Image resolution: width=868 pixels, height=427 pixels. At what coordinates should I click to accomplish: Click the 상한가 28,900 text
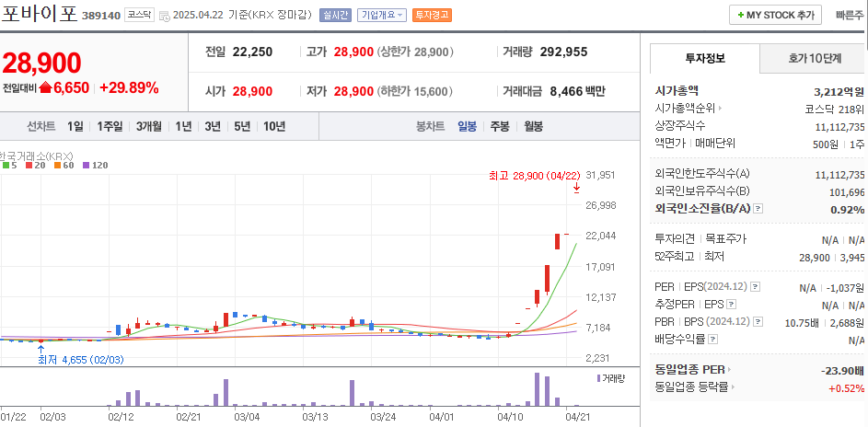point(415,52)
